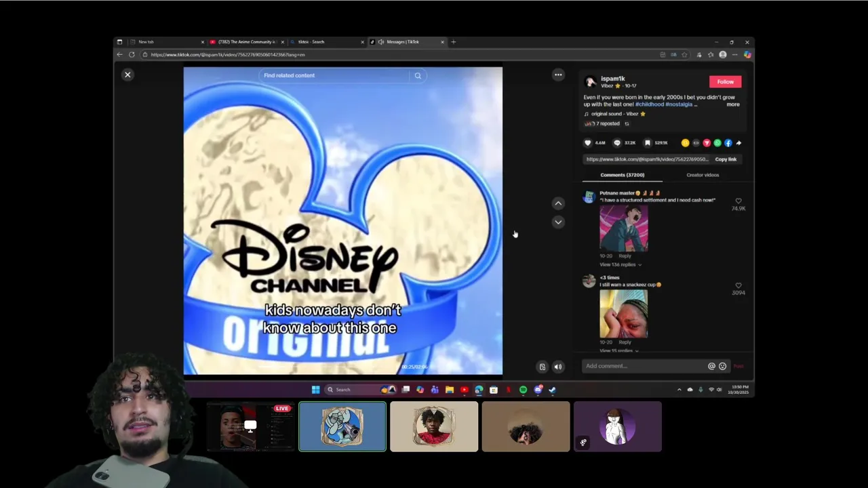Mute the video with the speaker icon
Image resolution: width=868 pixels, height=488 pixels.
558,367
